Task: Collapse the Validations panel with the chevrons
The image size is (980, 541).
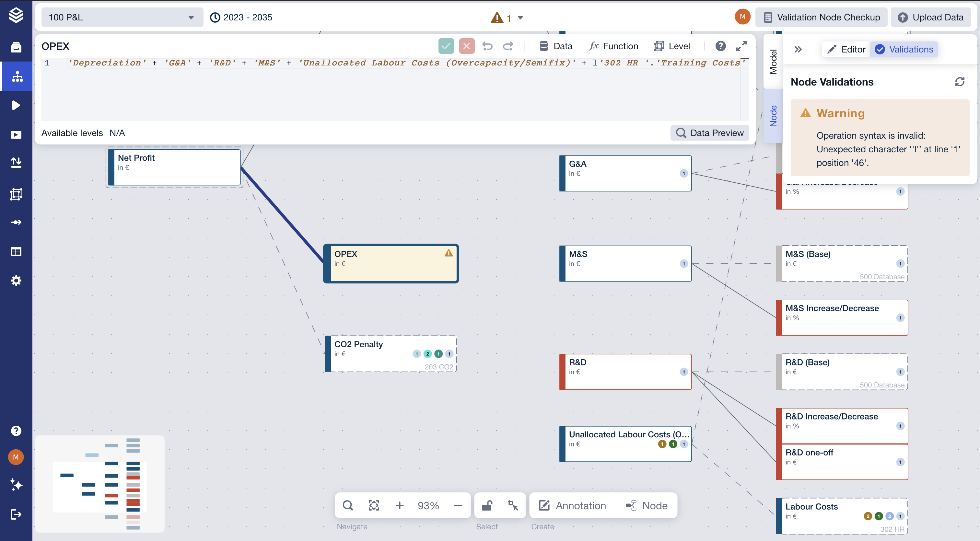Action: coord(798,49)
